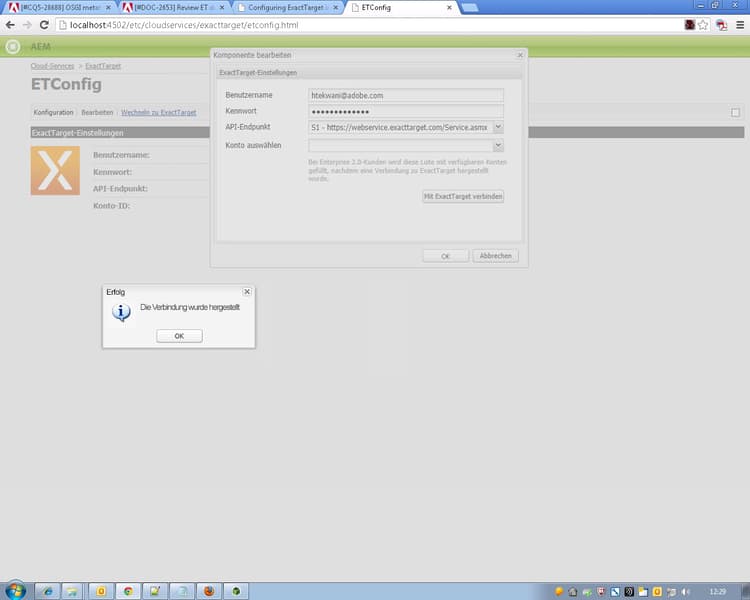The height and width of the screenshot is (600, 750).
Task: Click the Konto auswählen combo field
Action: click(x=401, y=145)
